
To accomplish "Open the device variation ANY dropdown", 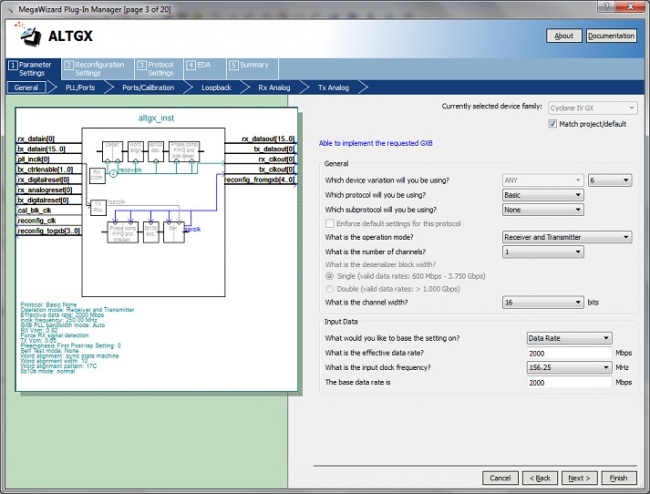I will click(543, 180).
